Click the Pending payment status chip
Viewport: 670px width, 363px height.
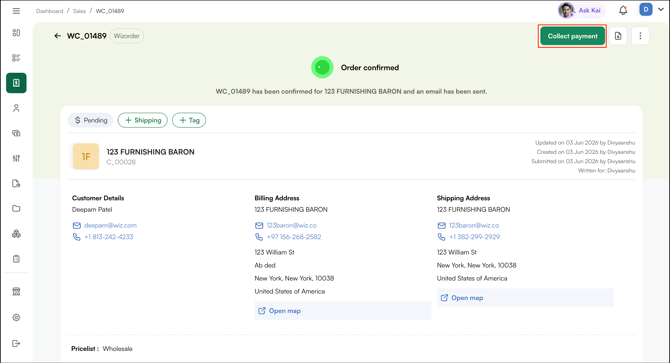point(91,120)
